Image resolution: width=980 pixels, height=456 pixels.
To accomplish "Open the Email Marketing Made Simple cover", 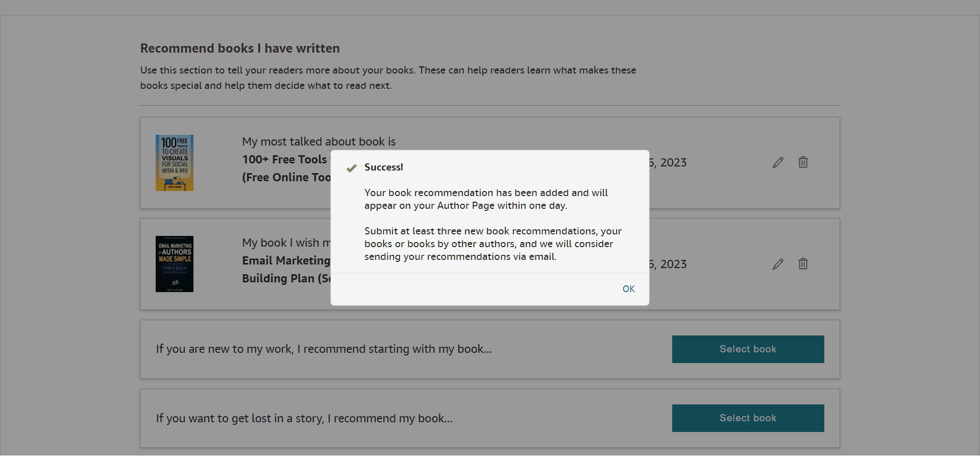I will tap(175, 264).
